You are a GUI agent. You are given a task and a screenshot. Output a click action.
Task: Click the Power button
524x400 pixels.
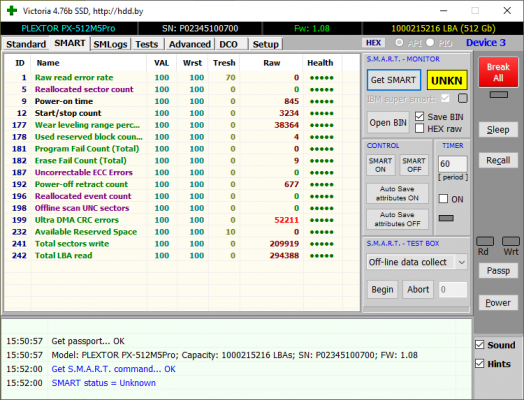498,302
